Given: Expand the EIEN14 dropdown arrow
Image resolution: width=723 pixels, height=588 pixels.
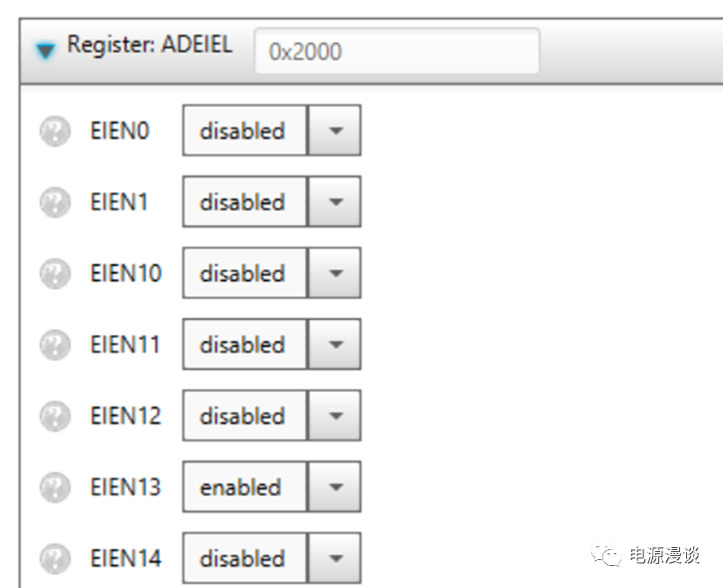Looking at the screenshot, I should click(334, 559).
